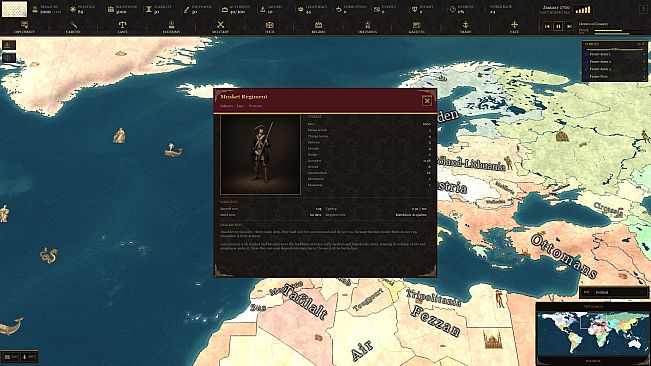Select France Army 1 in forces list
Viewport: 651px width, 366px height.
coord(616,54)
